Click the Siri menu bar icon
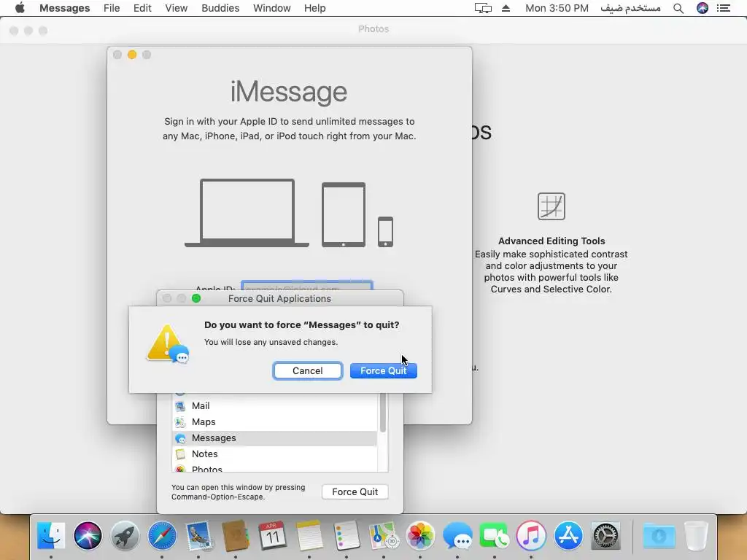747x560 pixels. pos(703,8)
